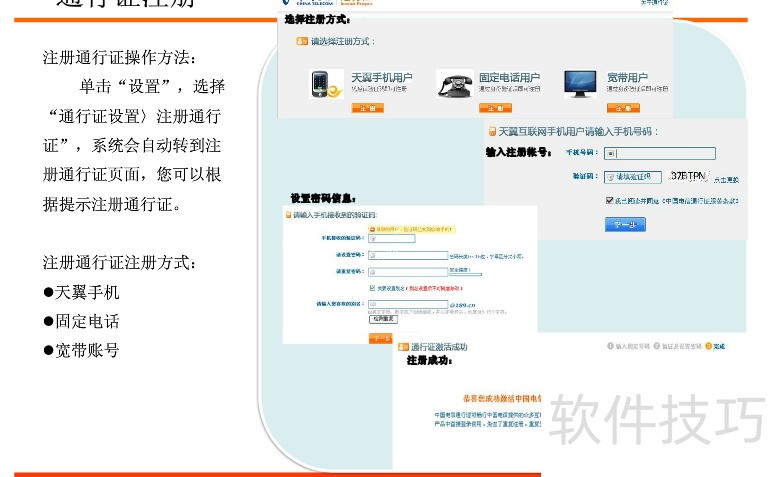Click the 通行证激活成功 heading
Image resolution: width=773 pixels, height=477 pixels.
click(x=439, y=347)
